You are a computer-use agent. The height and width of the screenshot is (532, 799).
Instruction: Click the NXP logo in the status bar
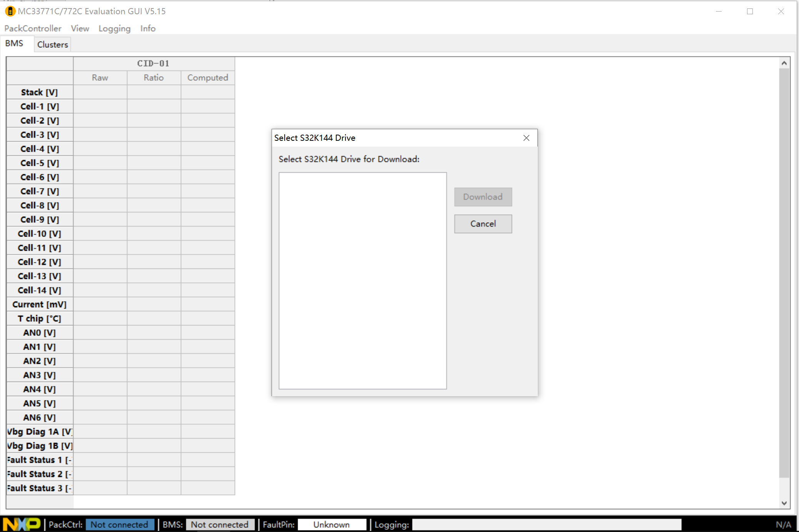[x=21, y=524]
